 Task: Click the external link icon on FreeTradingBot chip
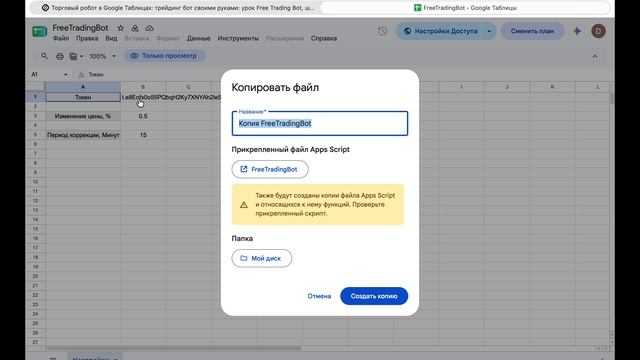pyautogui.click(x=244, y=169)
